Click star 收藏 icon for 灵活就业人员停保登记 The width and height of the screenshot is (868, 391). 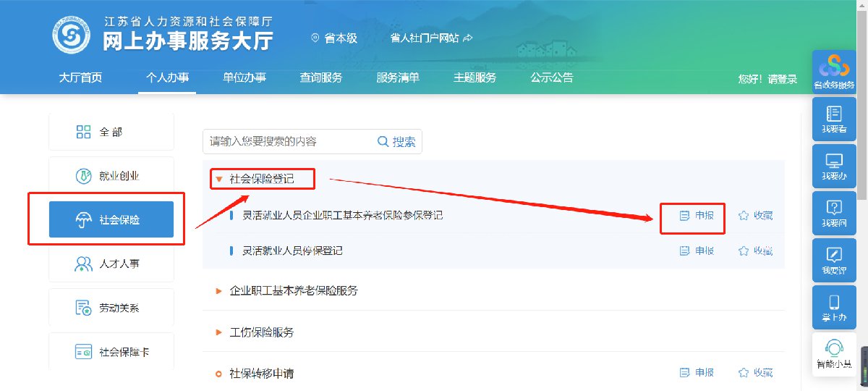[743, 251]
